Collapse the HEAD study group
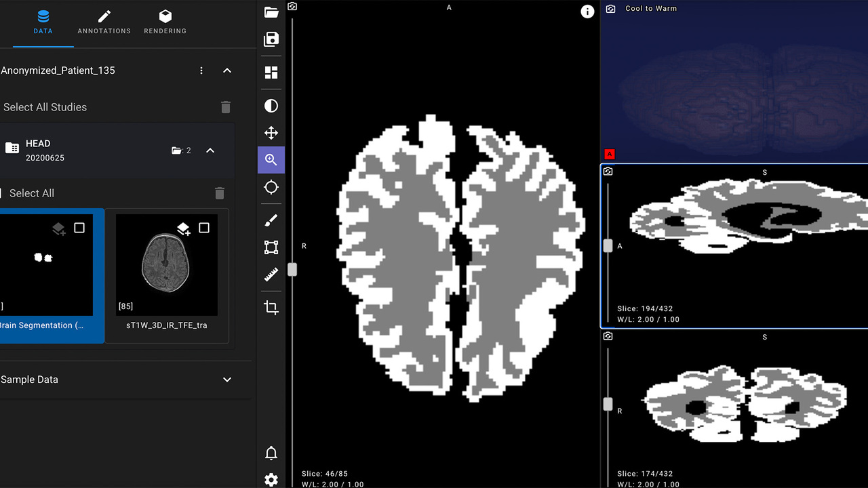 click(210, 150)
